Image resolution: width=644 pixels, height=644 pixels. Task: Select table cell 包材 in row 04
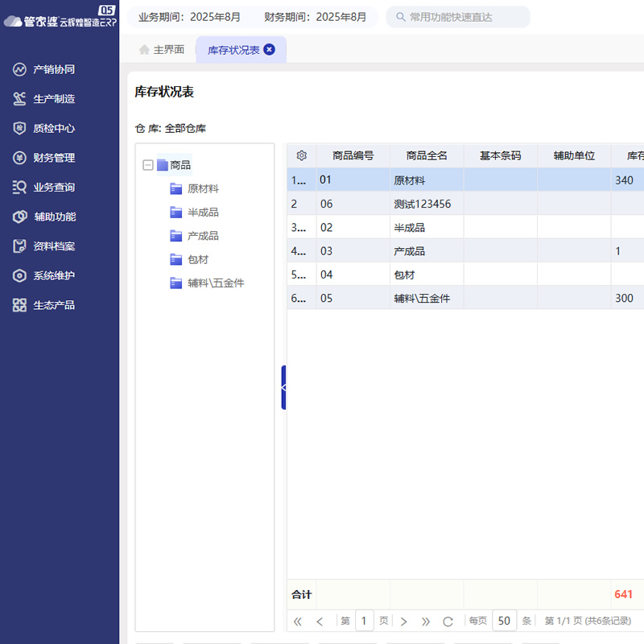tap(427, 275)
